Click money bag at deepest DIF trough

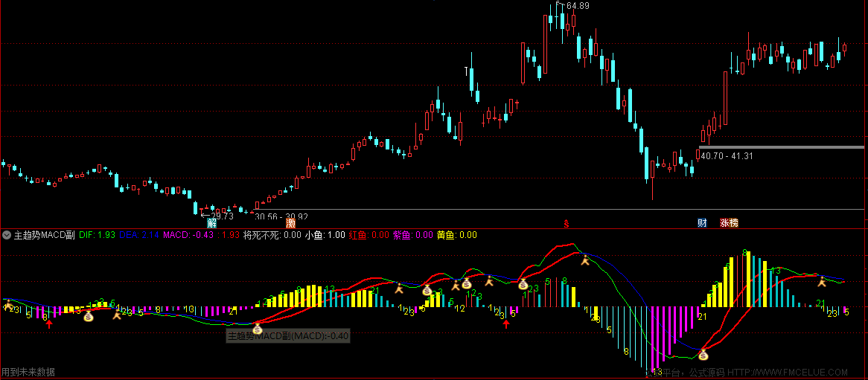point(703,355)
